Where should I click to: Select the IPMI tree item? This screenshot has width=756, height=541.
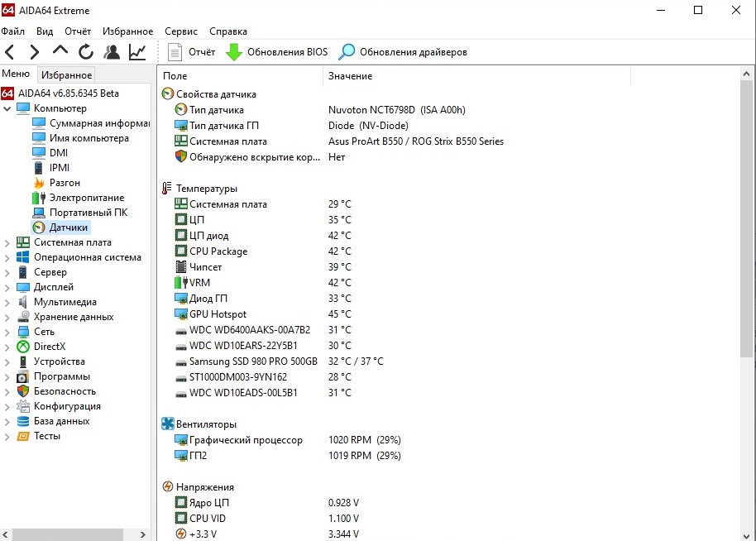tap(51, 168)
